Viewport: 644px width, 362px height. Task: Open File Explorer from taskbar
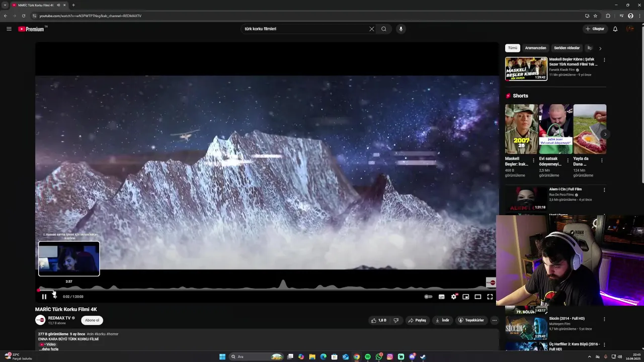pos(312,357)
